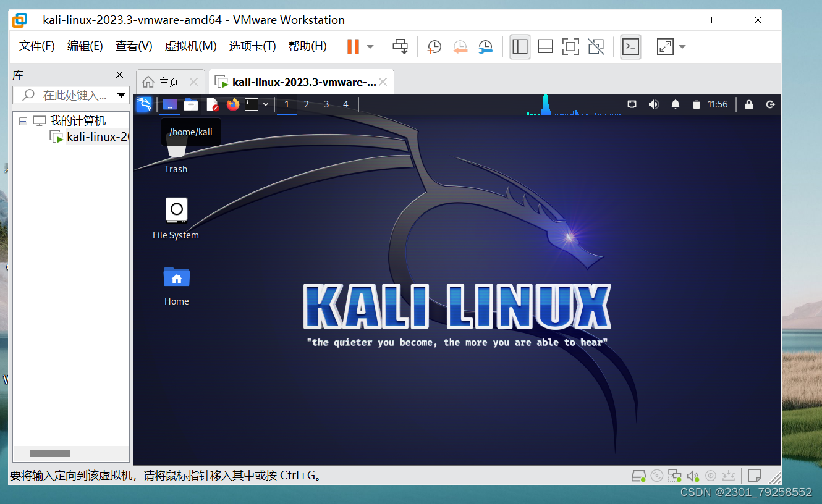Select 我的计算机 in the library tree
Viewport: 822px width, 504px height.
[78, 121]
